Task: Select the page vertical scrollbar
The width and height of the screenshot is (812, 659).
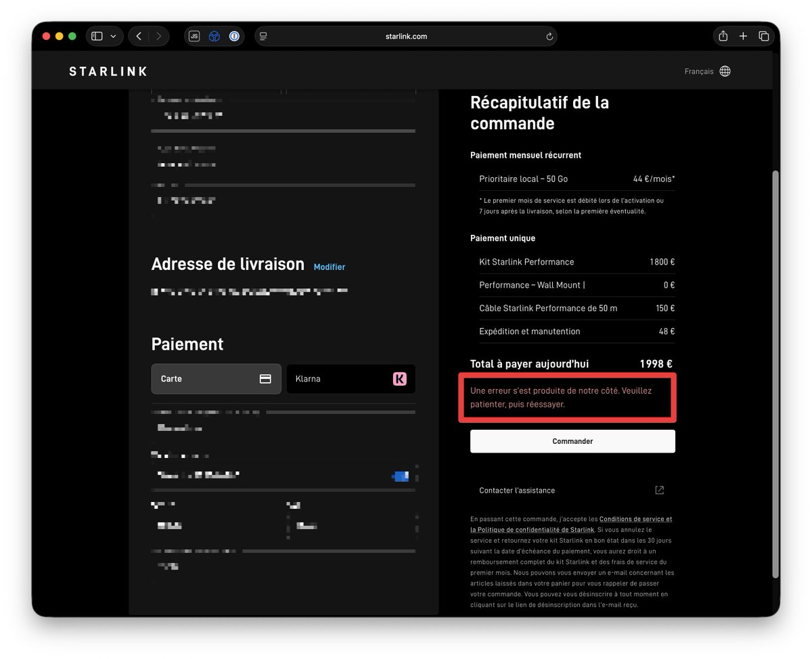Action: [x=775, y=373]
